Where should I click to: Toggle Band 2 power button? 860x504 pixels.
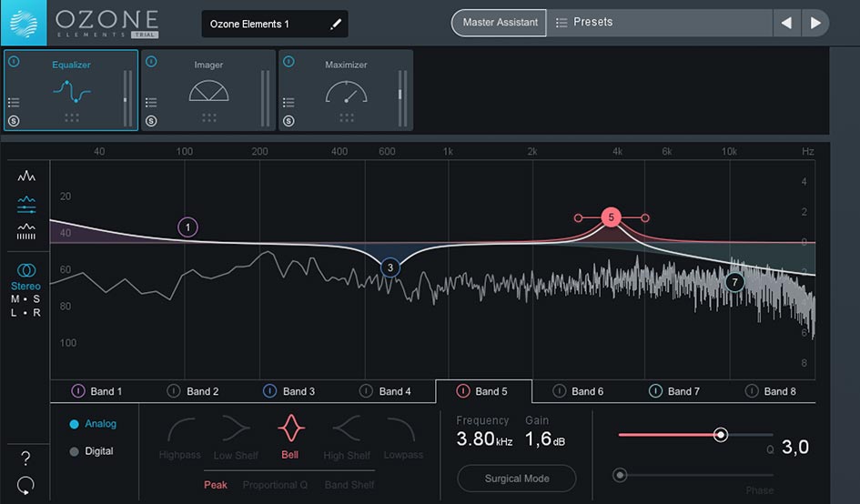point(174,391)
